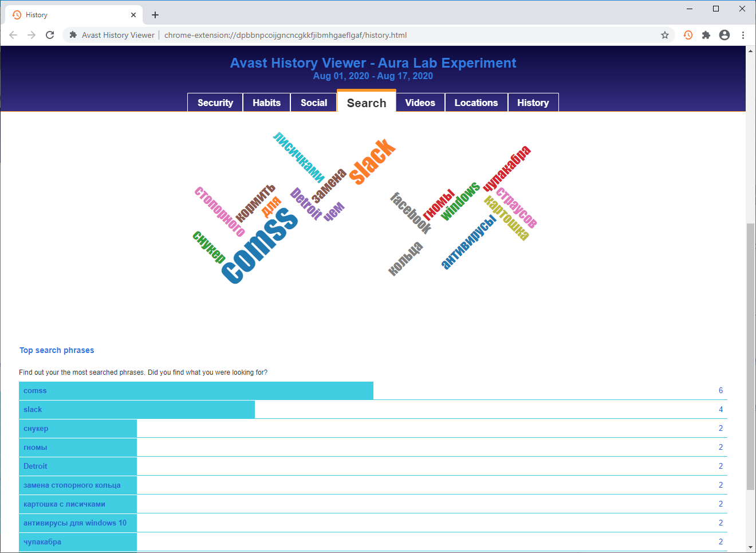Image resolution: width=756 pixels, height=553 pixels.
Task: Open the Extensions puzzle icon in the toolbar
Action: tap(706, 35)
